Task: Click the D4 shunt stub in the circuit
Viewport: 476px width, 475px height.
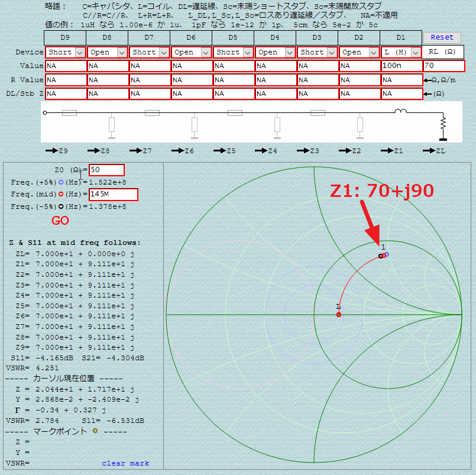Action: pos(277,125)
